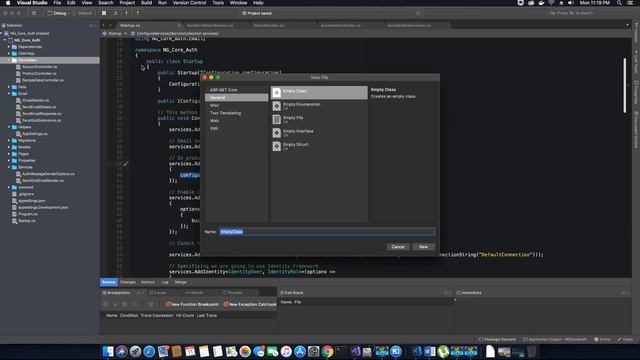Select the Empty File template
Screen dimensions: 640x360
[319, 119]
